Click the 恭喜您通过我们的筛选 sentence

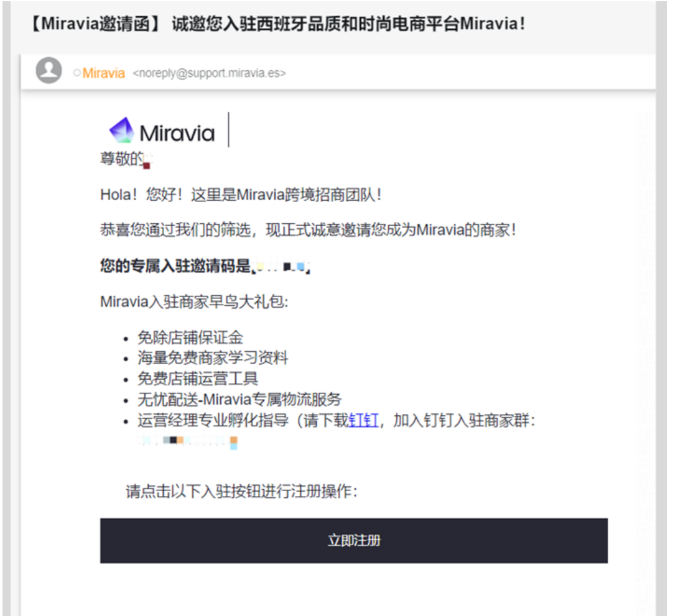308,229
